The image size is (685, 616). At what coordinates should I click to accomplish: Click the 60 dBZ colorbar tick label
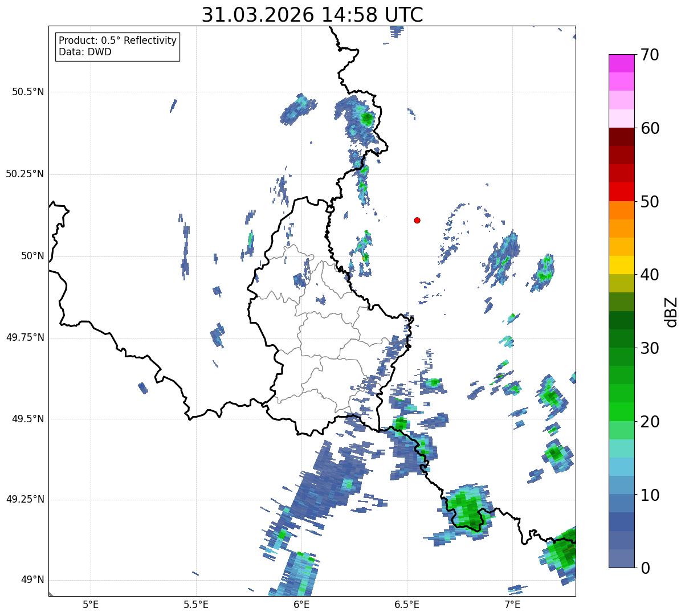650,128
